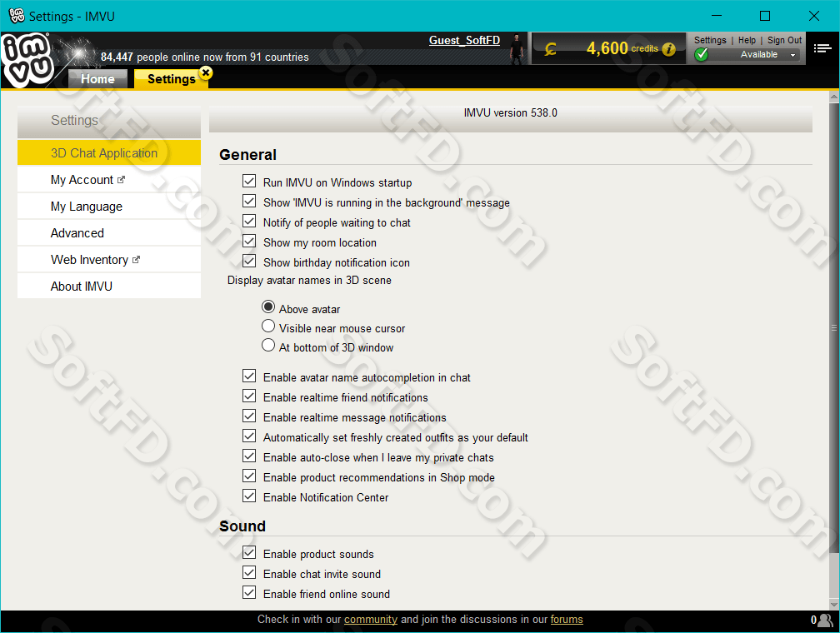This screenshot has width=840, height=633.
Task: Open the Help link in the top bar
Action: (x=747, y=40)
